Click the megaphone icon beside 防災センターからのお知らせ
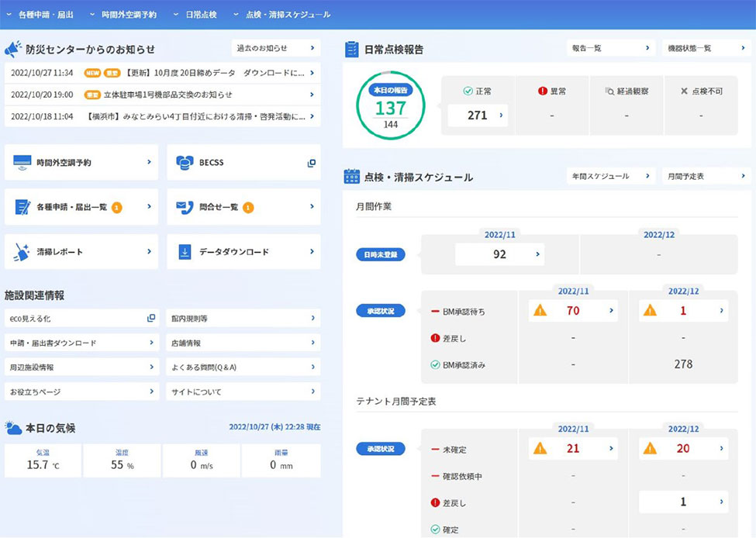756x538 pixels. click(15, 48)
